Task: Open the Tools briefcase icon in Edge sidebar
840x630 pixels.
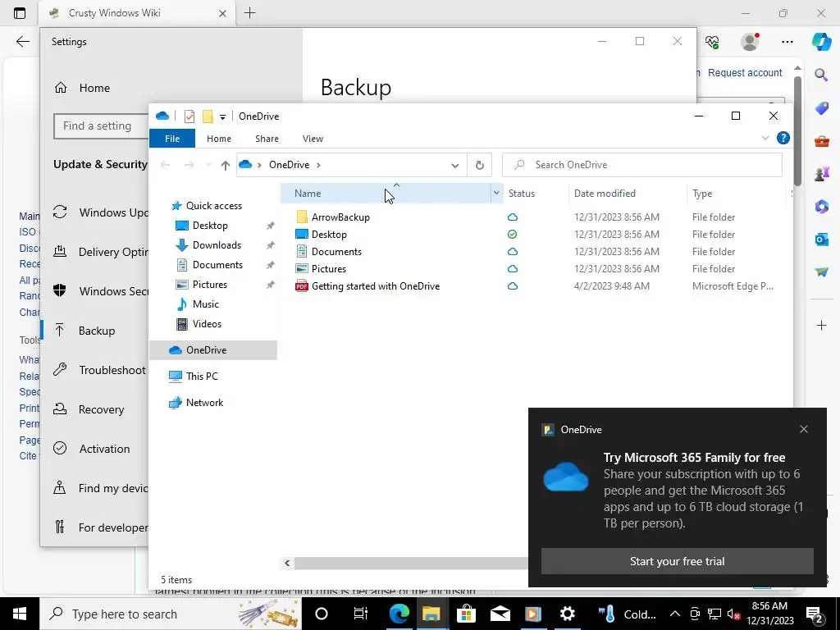Action: 821,141
